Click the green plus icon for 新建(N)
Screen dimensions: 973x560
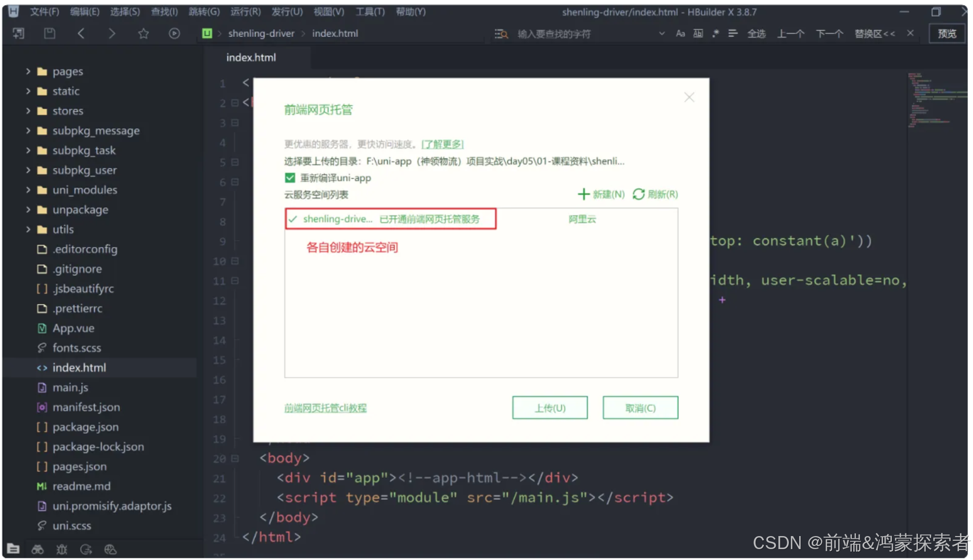[584, 194]
